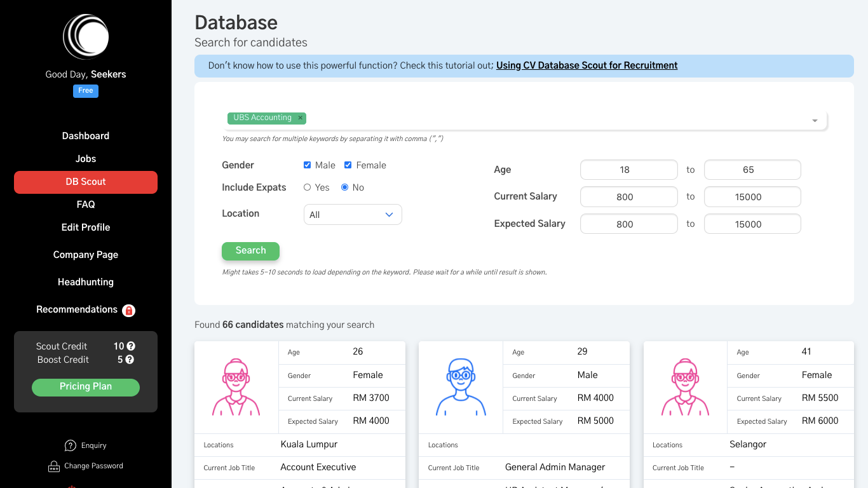Click the Enquiry question mark icon
This screenshot has height=488, width=868.
(71, 445)
